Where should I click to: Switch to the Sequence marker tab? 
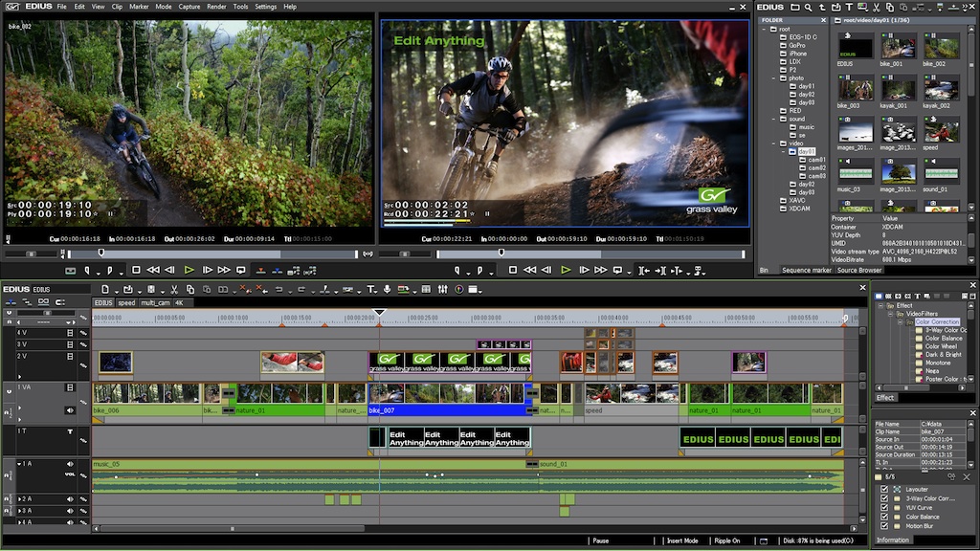coord(806,270)
